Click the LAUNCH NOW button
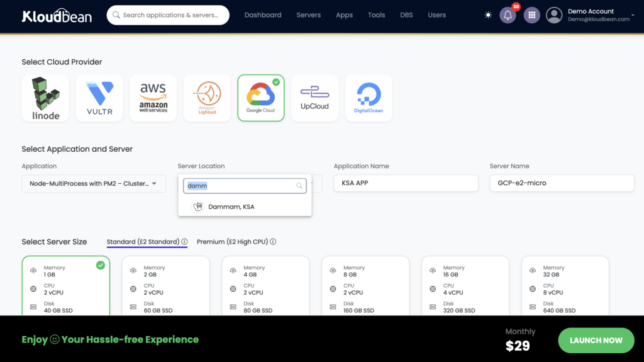 pos(596,340)
